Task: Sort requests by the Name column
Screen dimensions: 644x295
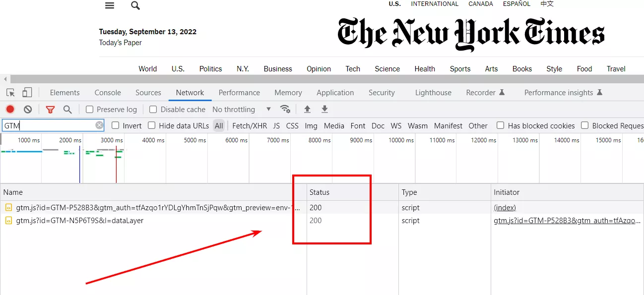Action: (x=154, y=192)
